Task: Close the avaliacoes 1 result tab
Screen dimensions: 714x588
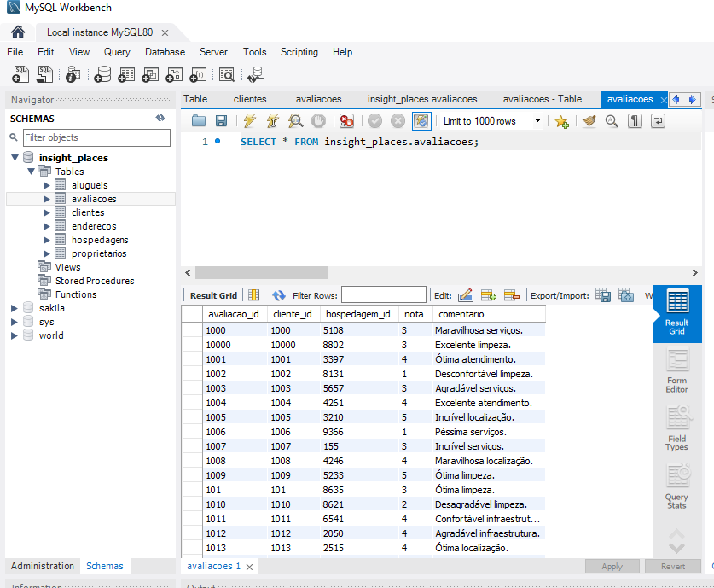Action: click(250, 567)
